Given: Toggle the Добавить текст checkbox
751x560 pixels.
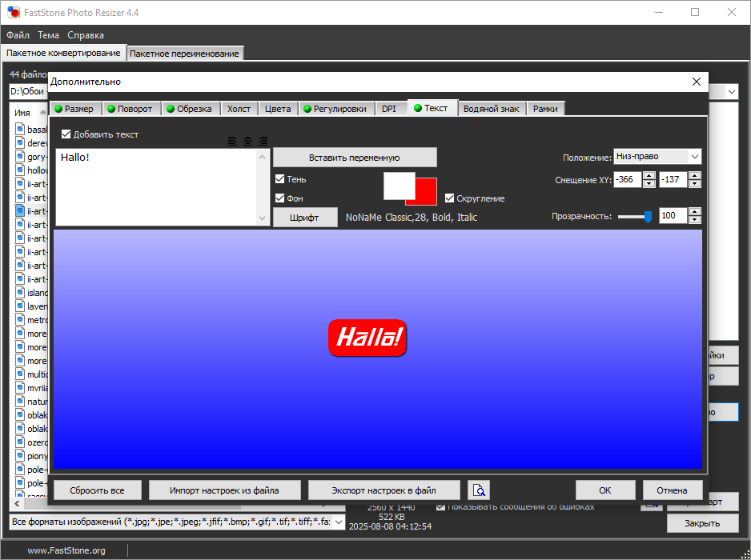Looking at the screenshot, I should [66, 134].
